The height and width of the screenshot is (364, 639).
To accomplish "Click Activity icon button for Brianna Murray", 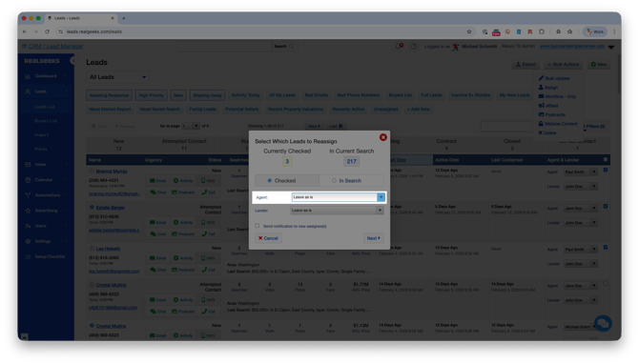I will 183,181.
